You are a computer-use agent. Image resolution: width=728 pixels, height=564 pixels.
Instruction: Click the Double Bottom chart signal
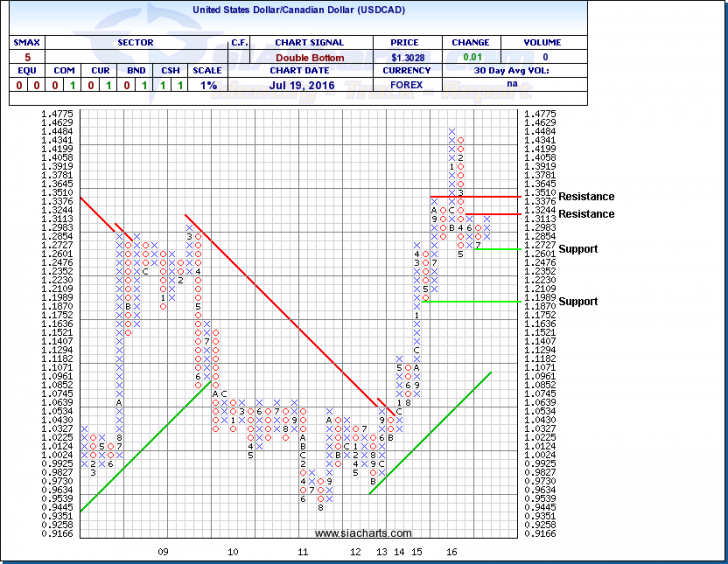313,58
